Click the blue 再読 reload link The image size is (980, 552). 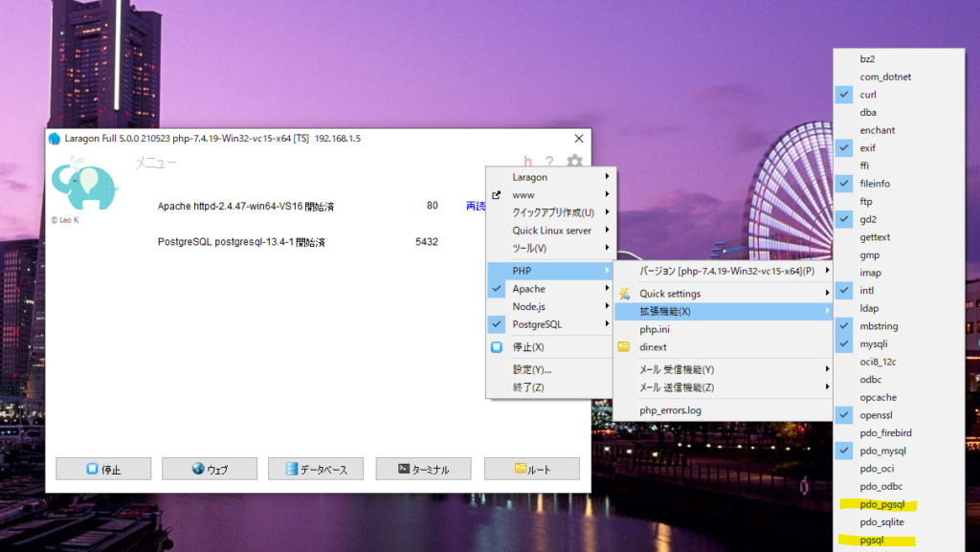[x=476, y=206]
